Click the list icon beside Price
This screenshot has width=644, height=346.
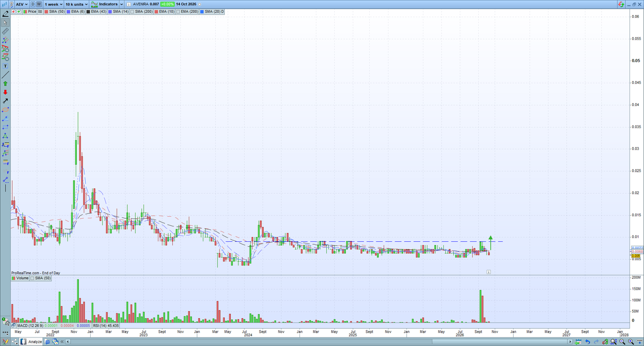40,11
